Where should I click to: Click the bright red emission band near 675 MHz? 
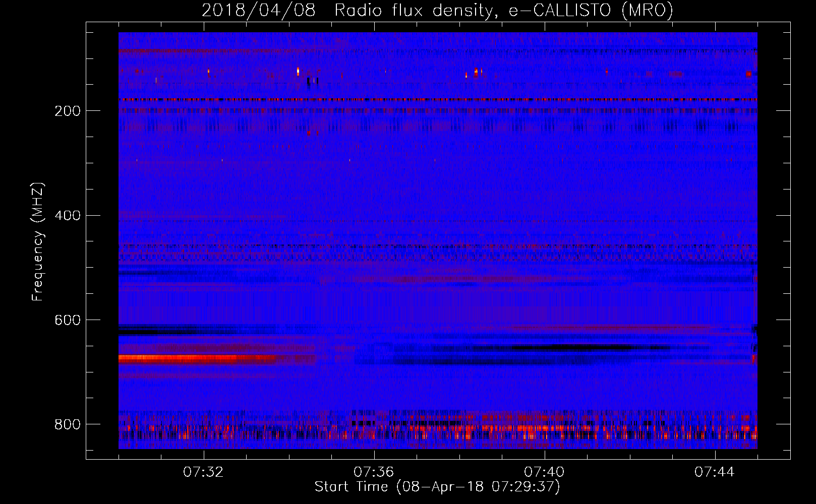click(198, 359)
